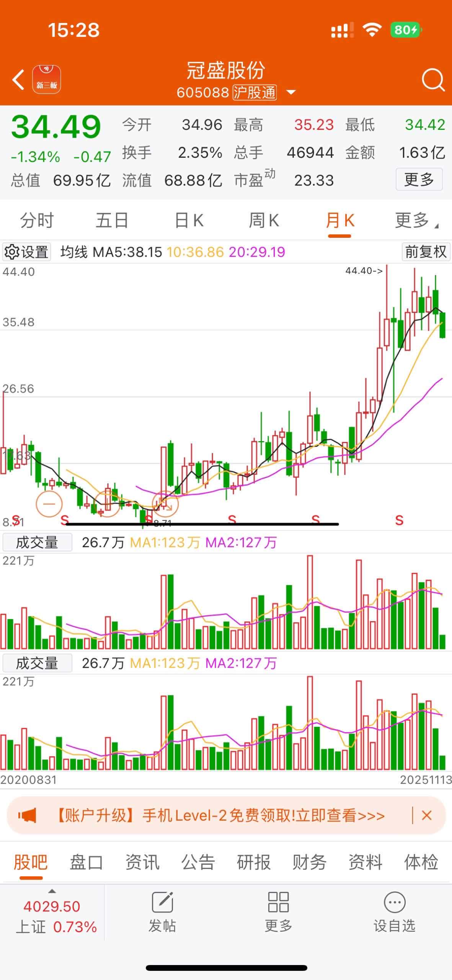The width and height of the screenshot is (452, 980).
Task: Tap the 上证 4029.50 index quote
Action: [x=56, y=916]
